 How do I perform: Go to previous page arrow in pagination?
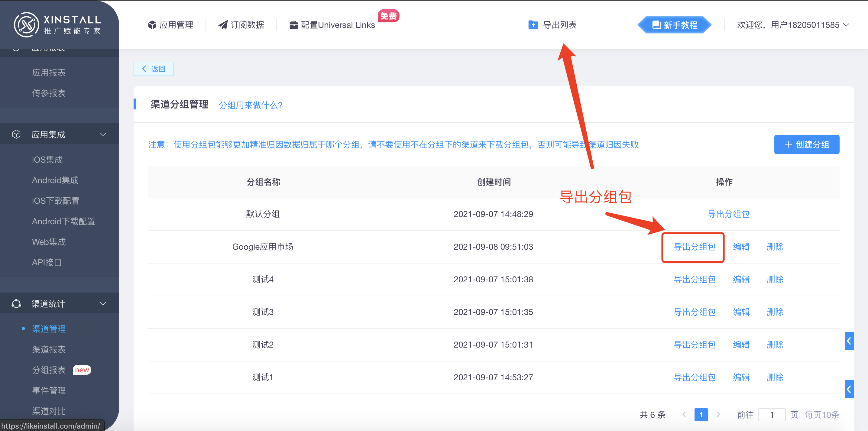(684, 414)
